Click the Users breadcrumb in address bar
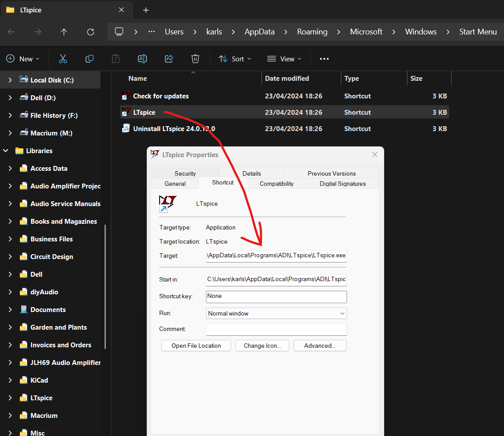This screenshot has height=436, width=504. (174, 31)
